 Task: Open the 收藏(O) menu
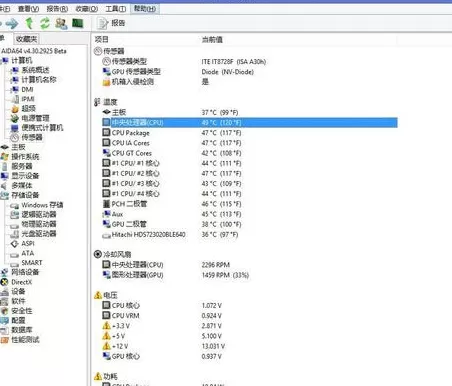point(87,9)
